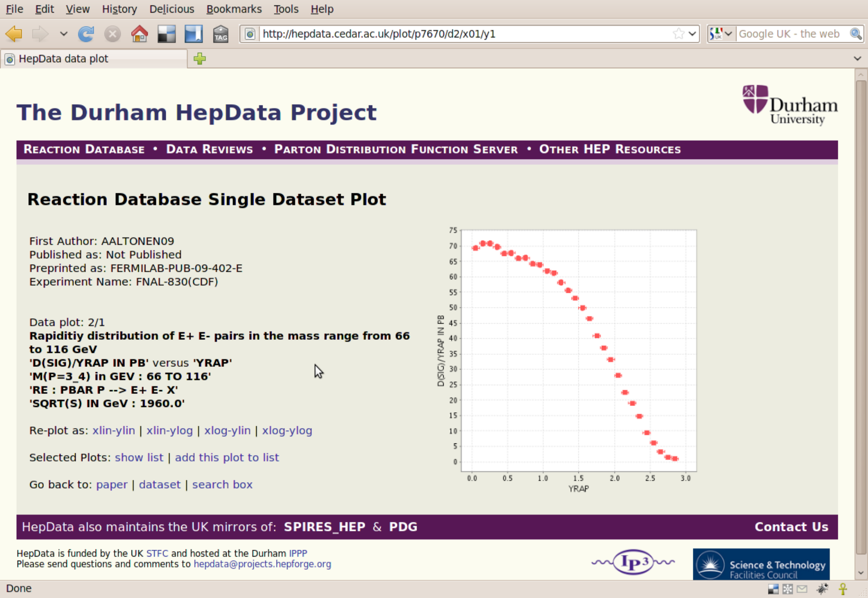Open the History menu
Screen dimensions: 868x598
[x=119, y=9]
